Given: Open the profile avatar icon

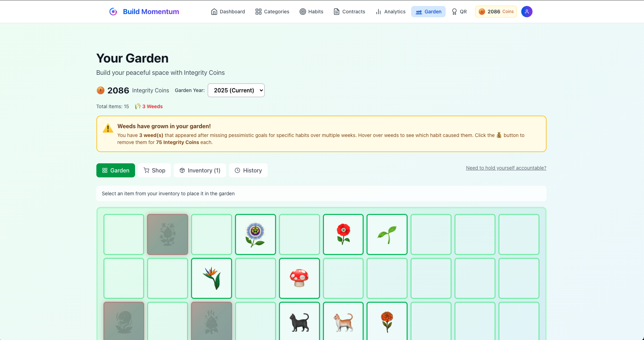Looking at the screenshot, I should point(527,12).
